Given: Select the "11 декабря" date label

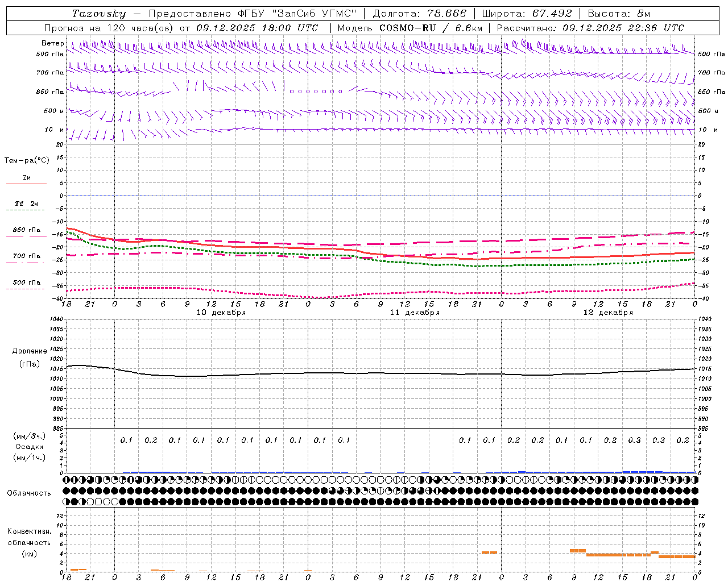Looking at the screenshot, I should coord(415,313).
